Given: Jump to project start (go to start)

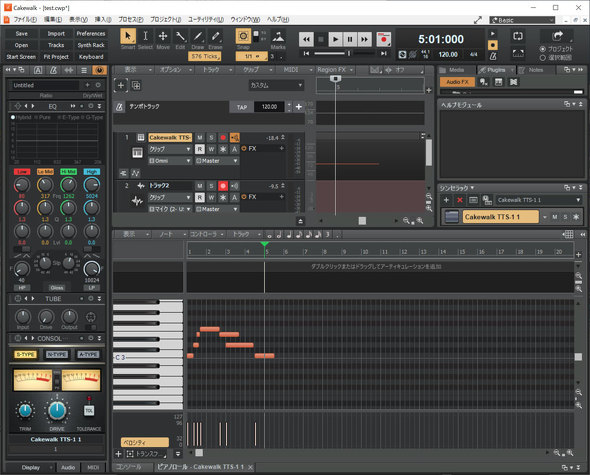Looking at the screenshot, I should (x=306, y=53).
